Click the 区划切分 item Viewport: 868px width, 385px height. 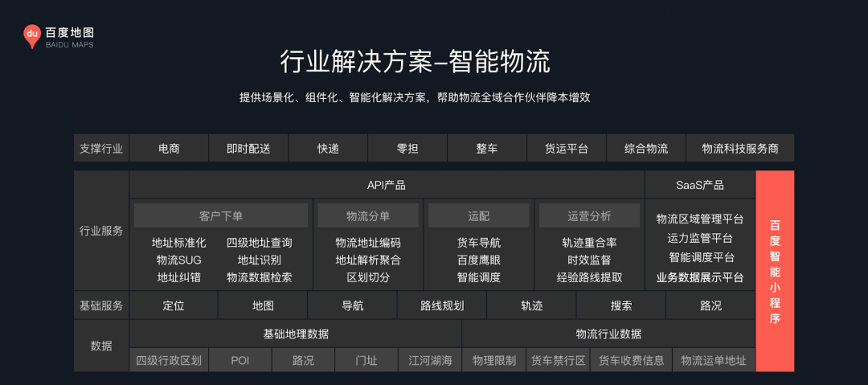(x=368, y=277)
